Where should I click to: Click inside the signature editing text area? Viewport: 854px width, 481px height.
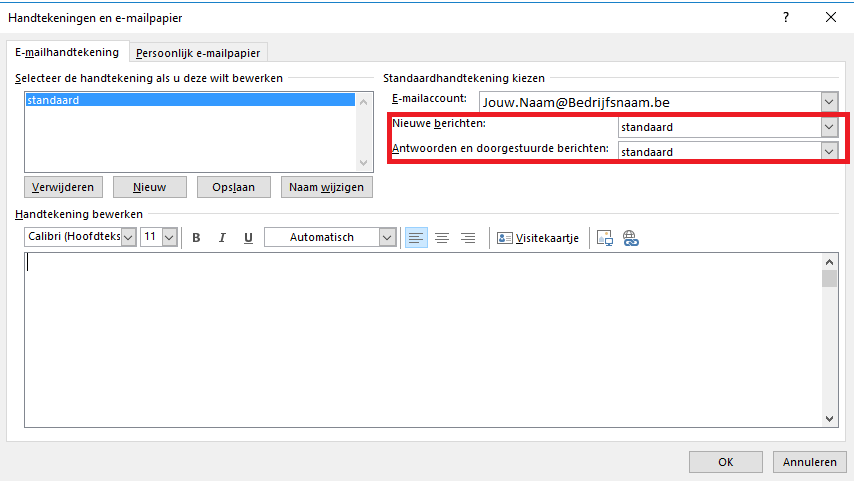pyautogui.click(x=423, y=339)
